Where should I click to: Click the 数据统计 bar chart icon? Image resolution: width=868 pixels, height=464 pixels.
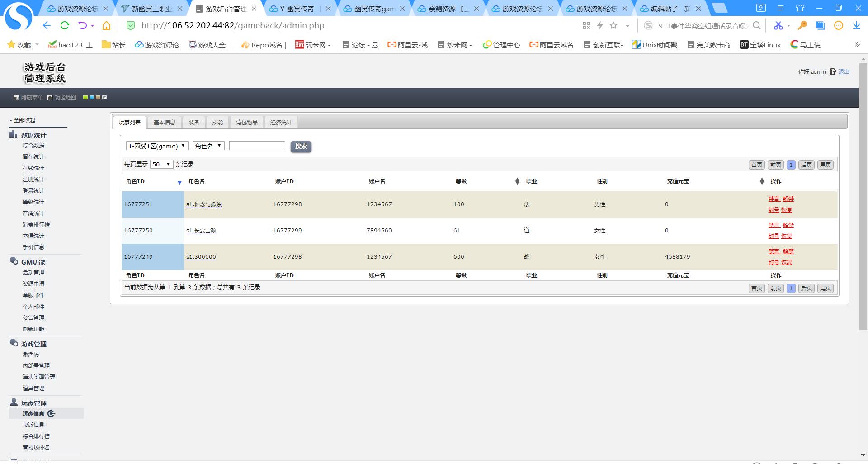(x=14, y=135)
